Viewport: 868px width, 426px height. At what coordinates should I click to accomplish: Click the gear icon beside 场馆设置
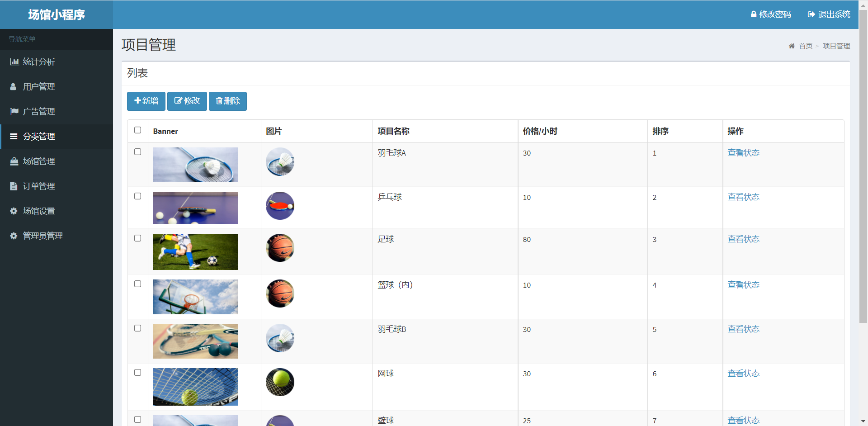[14, 211]
